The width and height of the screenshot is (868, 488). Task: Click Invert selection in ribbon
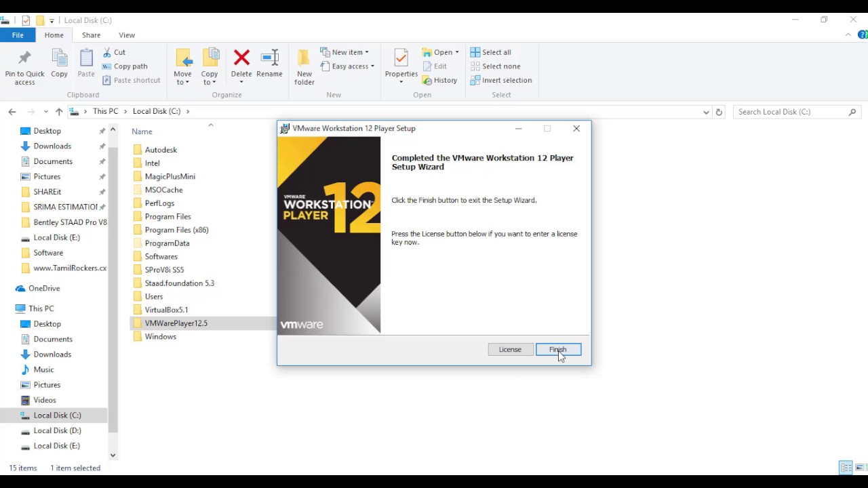coord(501,80)
